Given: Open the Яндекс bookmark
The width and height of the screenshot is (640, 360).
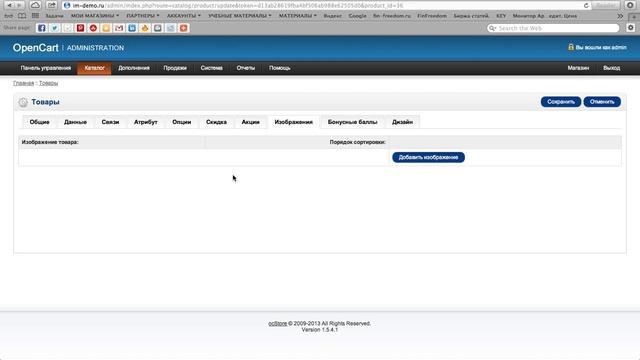Looking at the screenshot, I should tap(333, 16).
